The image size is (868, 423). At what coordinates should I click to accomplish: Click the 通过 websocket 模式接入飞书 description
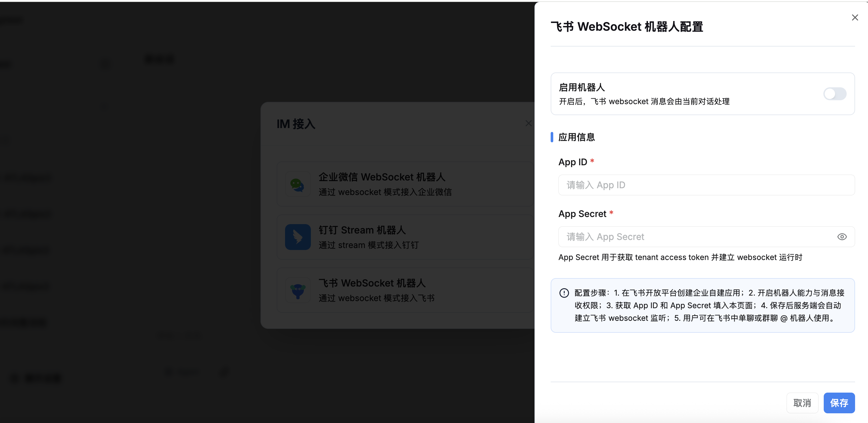point(376,298)
